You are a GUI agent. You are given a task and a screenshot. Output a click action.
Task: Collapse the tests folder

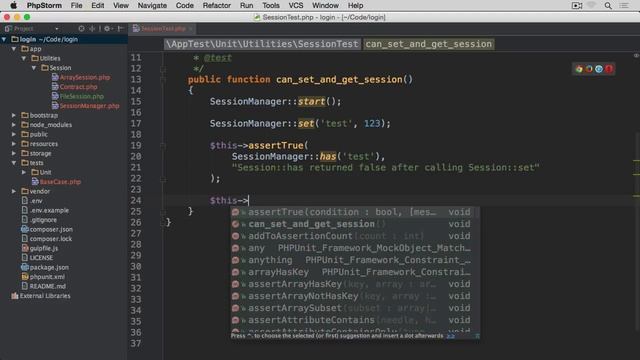14,162
